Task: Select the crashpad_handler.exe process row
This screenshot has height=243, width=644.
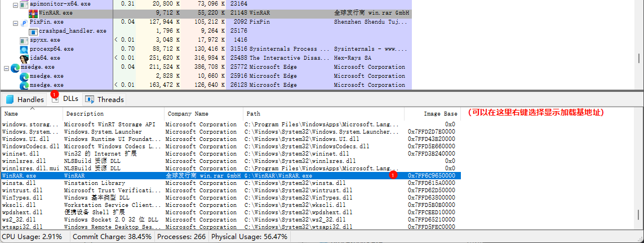Action: coord(206,31)
